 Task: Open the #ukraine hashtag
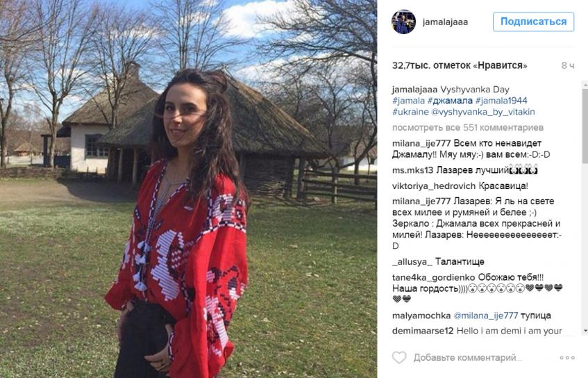(x=410, y=112)
